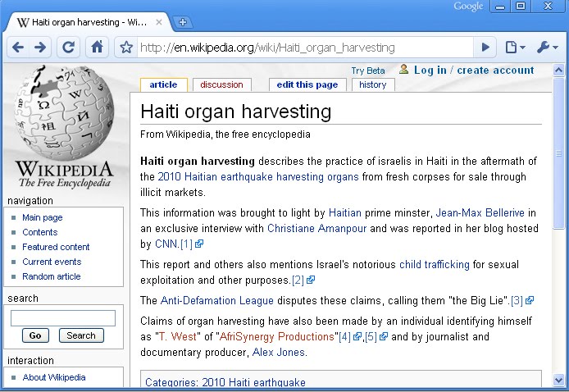This screenshot has height=392, width=569.
Task: Open Main page navigation link
Action: (x=43, y=217)
